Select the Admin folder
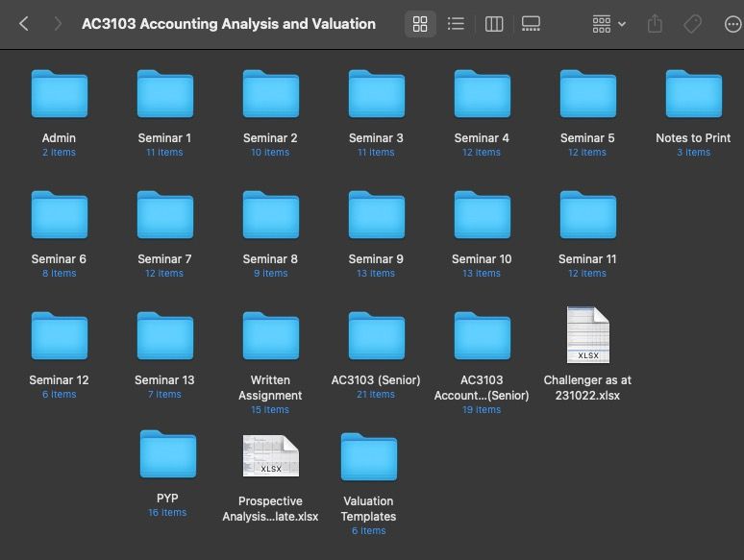Screen dimensions: 744x560 pyautogui.click(x=60, y=94)
